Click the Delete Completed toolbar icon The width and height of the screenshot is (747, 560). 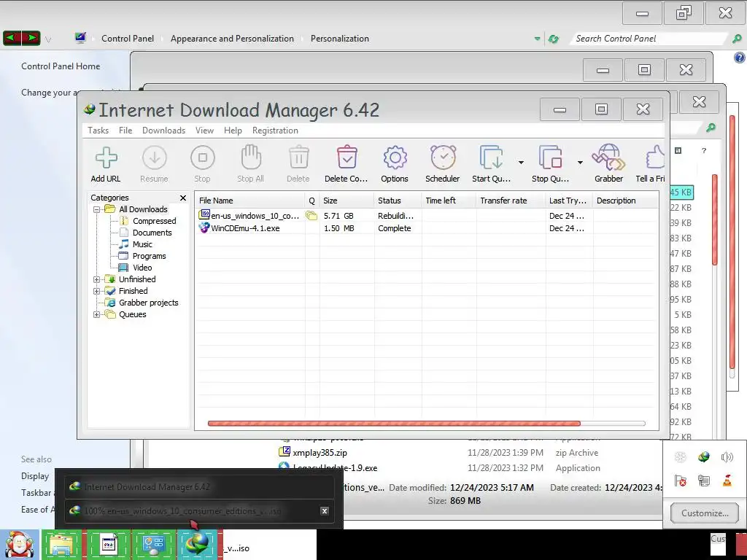pos(347,157)
